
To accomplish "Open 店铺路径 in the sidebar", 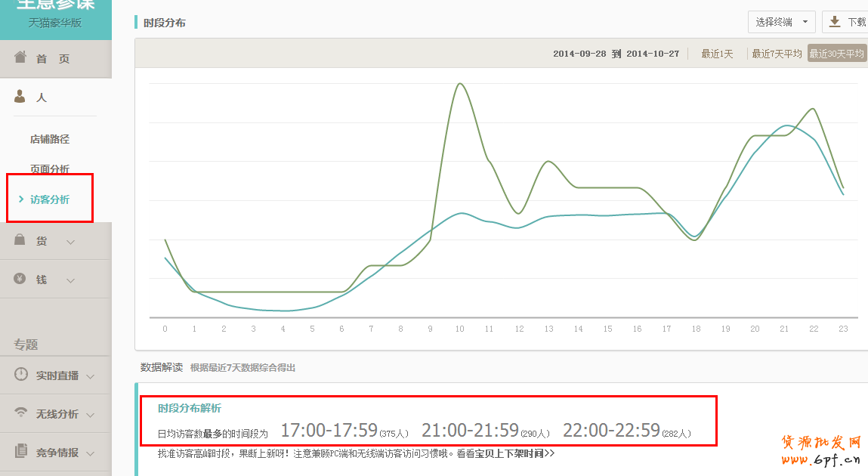I will (x=50, y=139).
